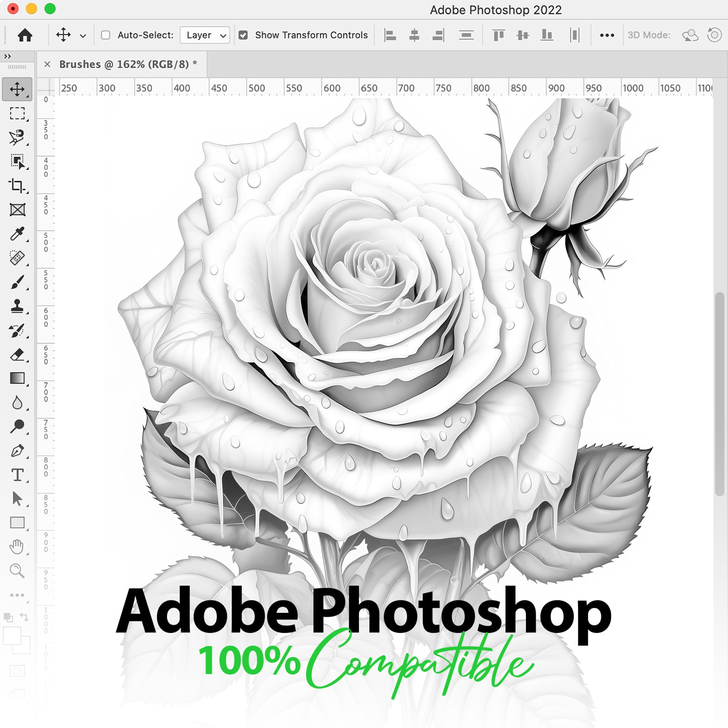Viewport: 728px width, 728px height.
Task: Align vertical centers of layers
Action: pyautogui.click(x=523, y=35)
